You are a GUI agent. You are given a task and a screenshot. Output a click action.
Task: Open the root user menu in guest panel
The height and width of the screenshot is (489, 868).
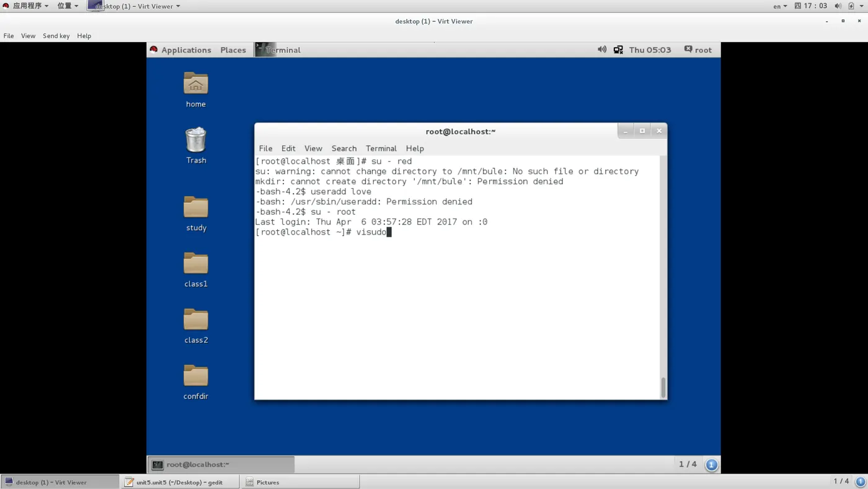[x=698, y=50]
